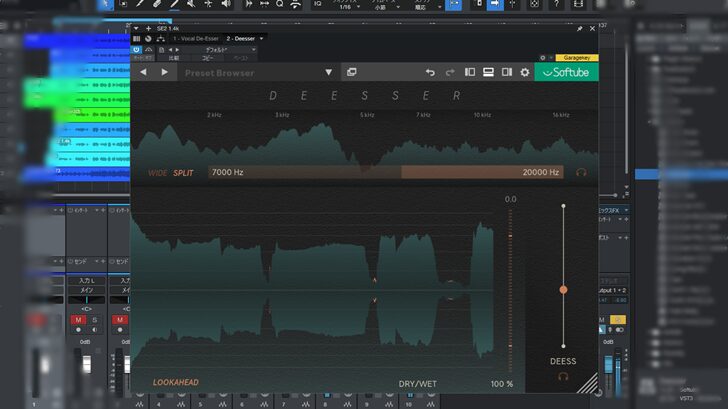Toggle input monitor on 入力 L channel

(95, 330)
